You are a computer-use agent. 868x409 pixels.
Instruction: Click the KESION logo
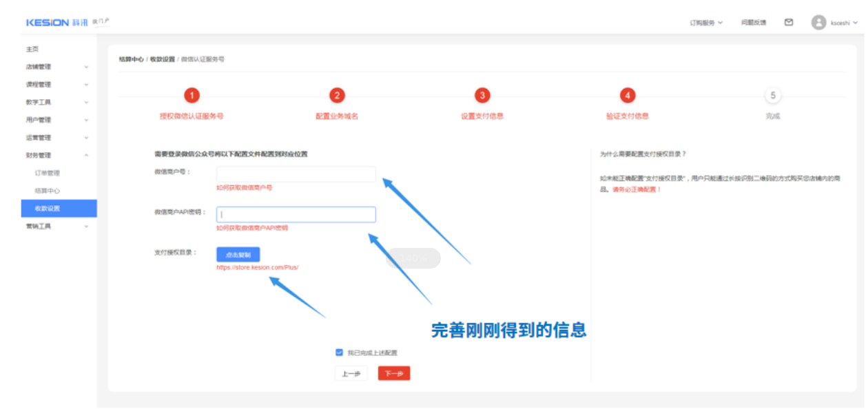(48, 23)
